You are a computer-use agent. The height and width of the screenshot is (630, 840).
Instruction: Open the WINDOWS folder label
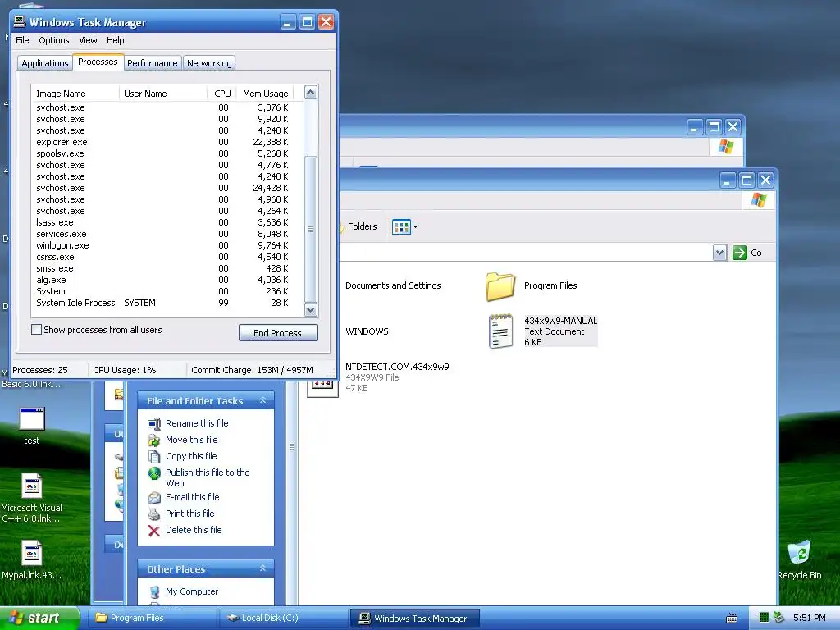tap(367, 331)
